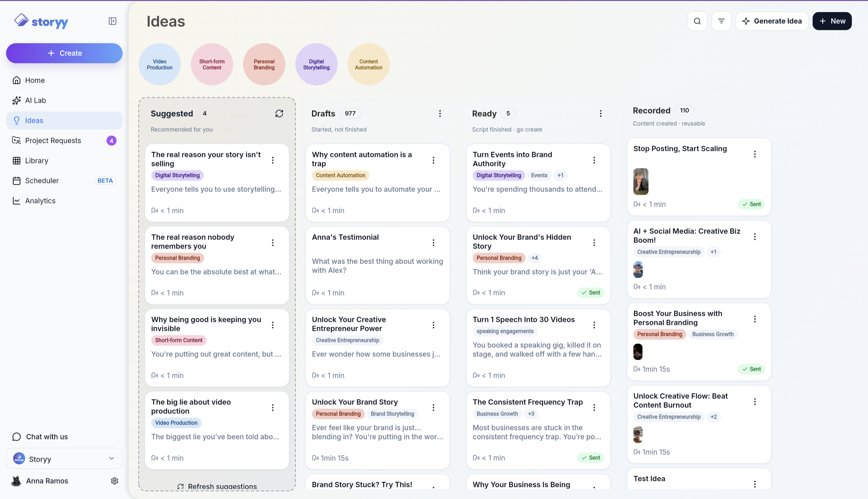
Task: Open the search icon button
Action: [x=697, y=21]
